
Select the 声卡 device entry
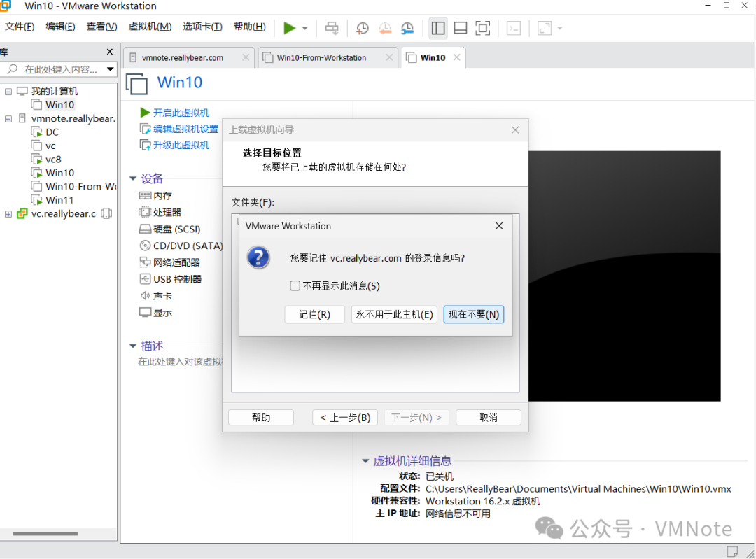coord(162,296)
